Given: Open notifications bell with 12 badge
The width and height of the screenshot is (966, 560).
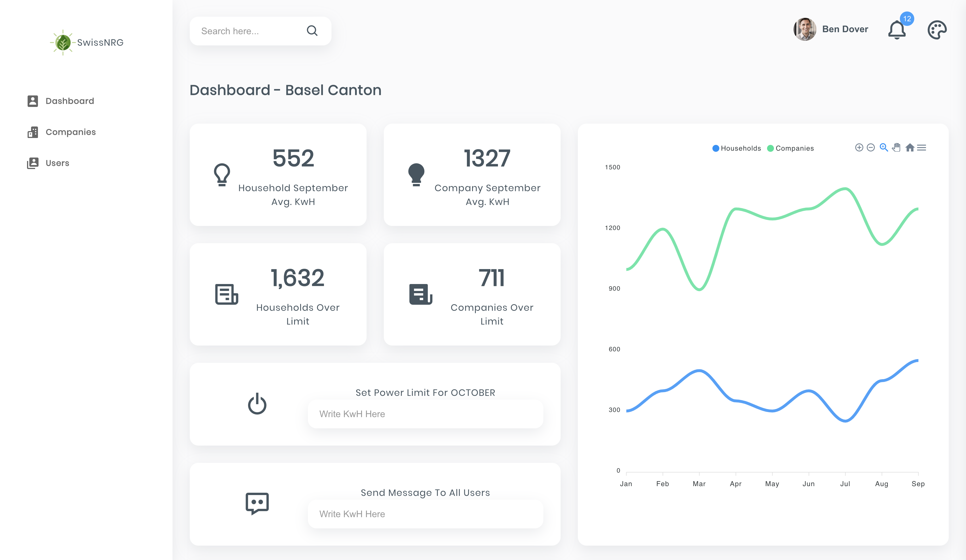Looking at the screenshot, I should coord(897,30).
